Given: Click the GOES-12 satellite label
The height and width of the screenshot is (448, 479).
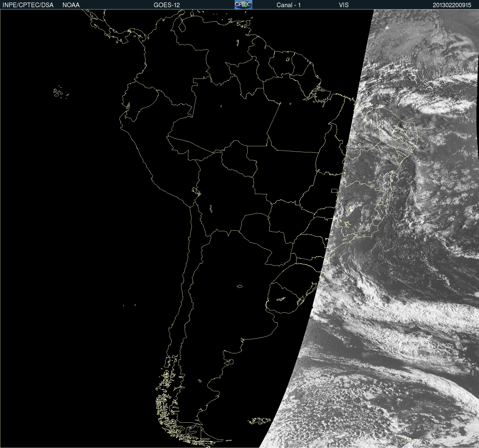Looking at the screenshot, I should tap(167, 5).
